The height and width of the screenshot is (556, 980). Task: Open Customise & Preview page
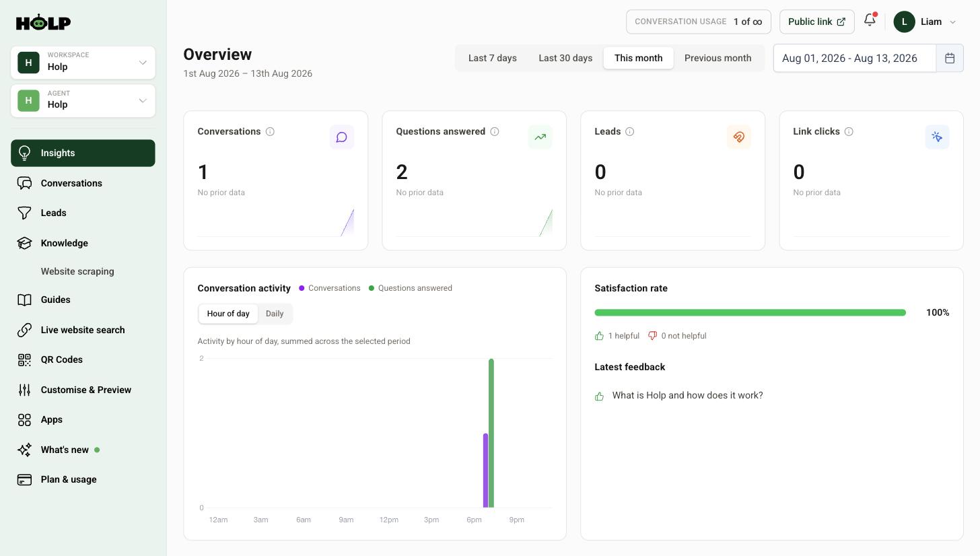(83, 390)
